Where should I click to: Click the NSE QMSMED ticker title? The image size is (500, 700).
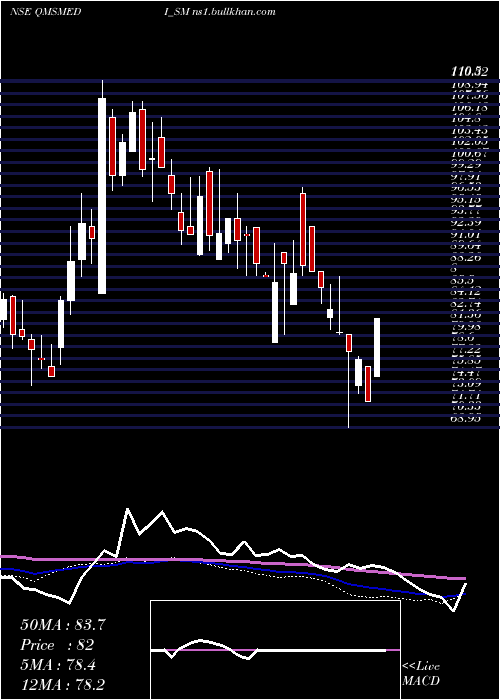(46, 12)
